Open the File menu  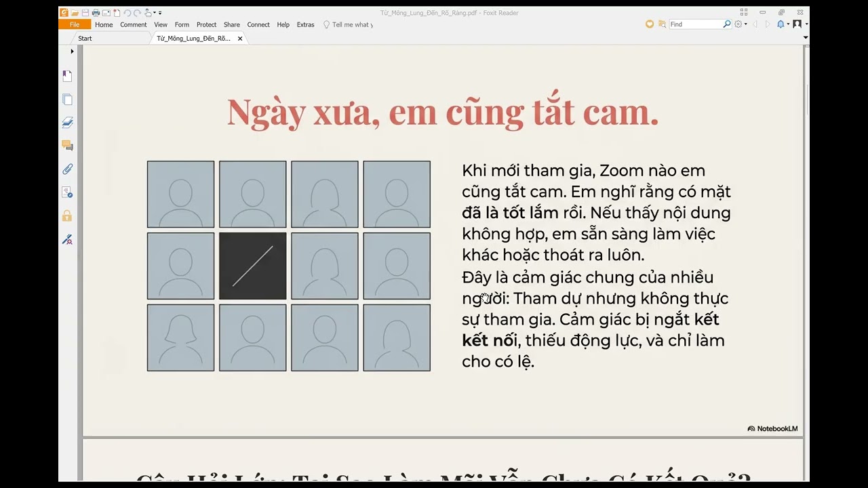coord(75,24)
